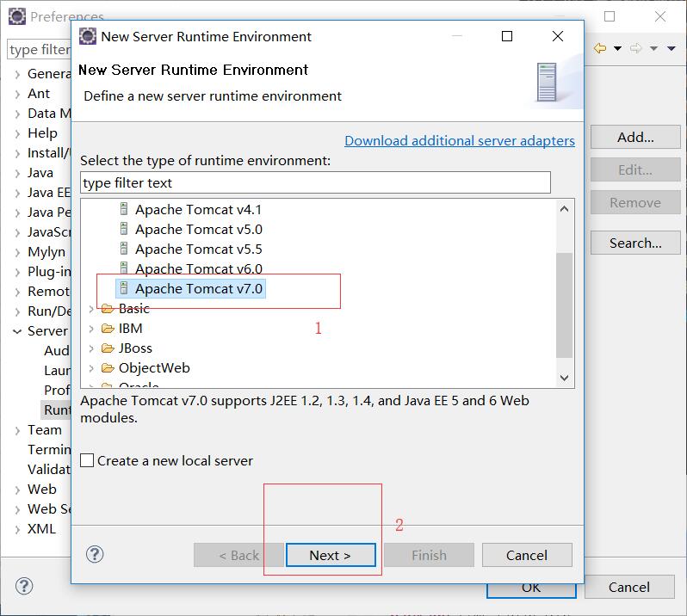Click the Add... button in Preferences
The image size is (687, 616).
[635, 137]
